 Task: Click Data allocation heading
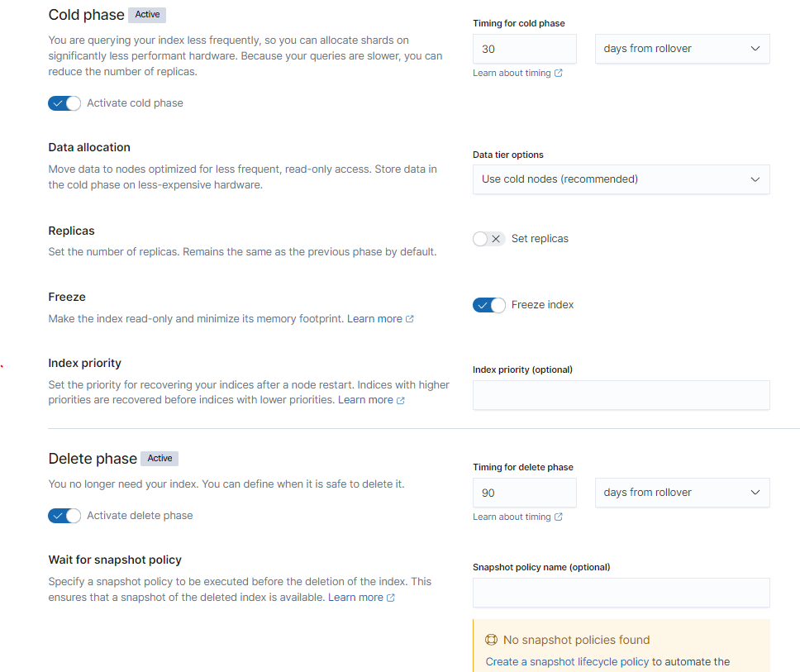89,147
